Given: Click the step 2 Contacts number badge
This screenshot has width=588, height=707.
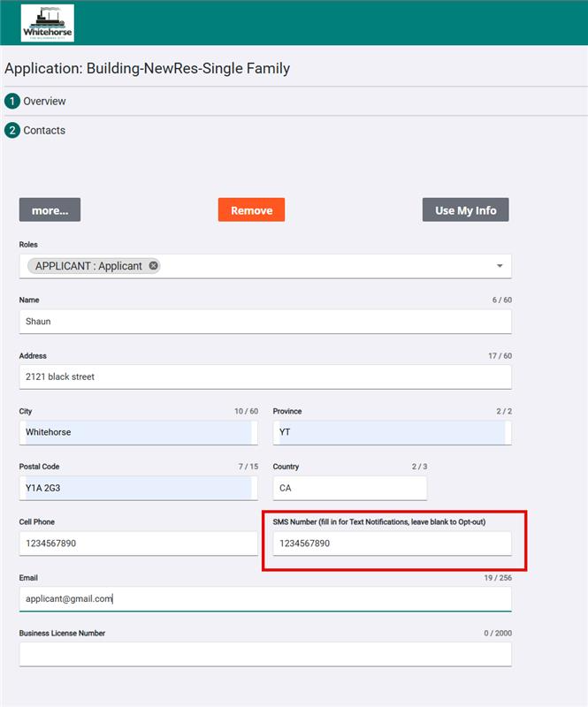Looking at the screenshot, I should [x=12, y=131].
